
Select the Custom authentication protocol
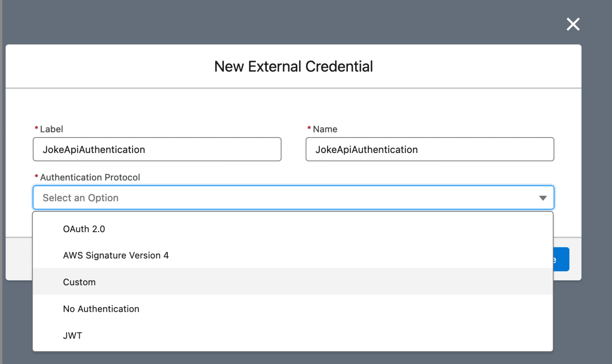click(x=79, y=282)
